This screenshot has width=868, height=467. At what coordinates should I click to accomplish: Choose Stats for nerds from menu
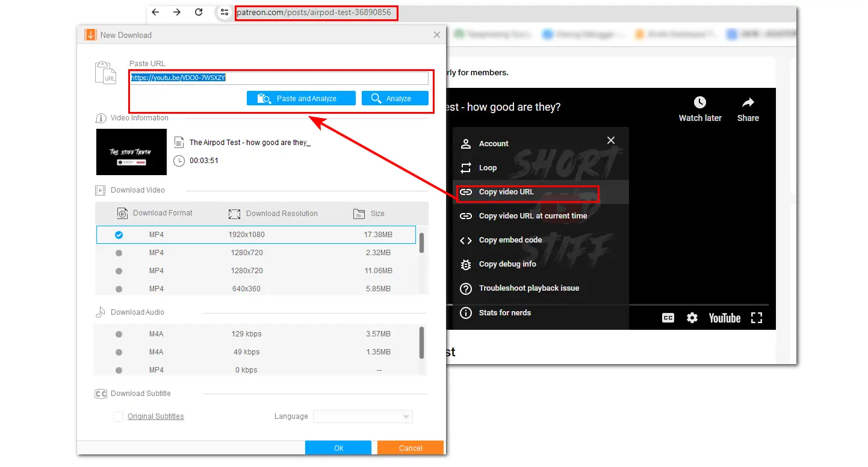click(x=504, y=313)
